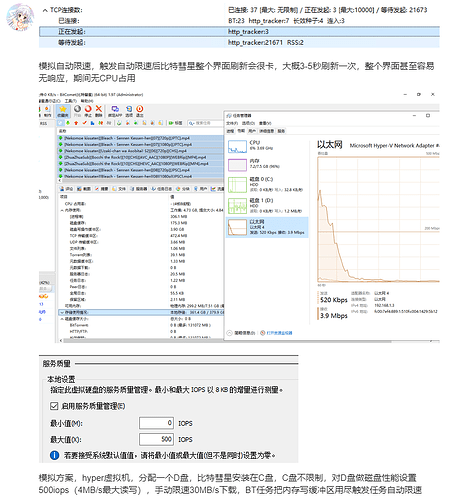Click 简略信息 collapse button in Task Manager
This screenshot has width=461, height=500.
point(241,333)
